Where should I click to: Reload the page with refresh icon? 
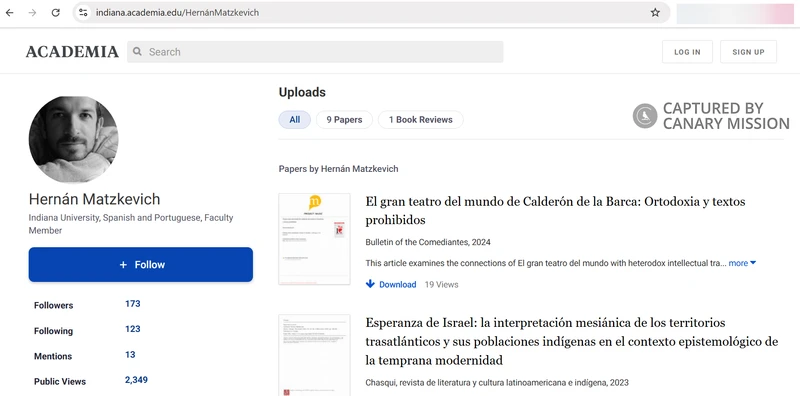click(56, 13)
